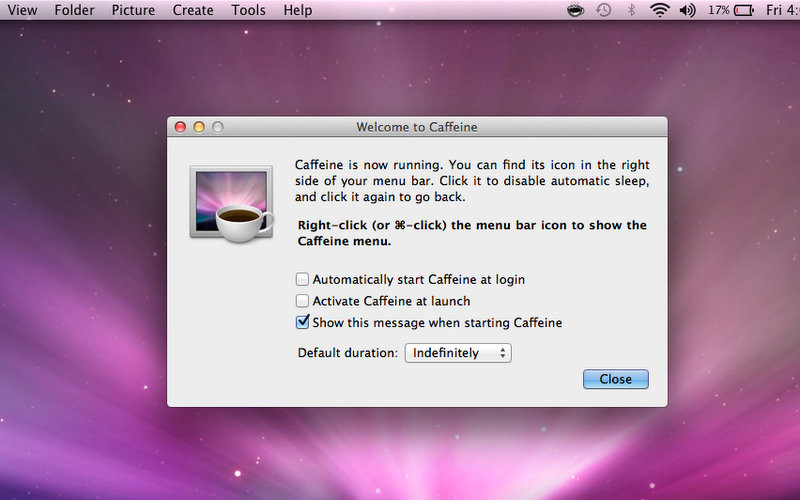Click the Caffeine app logo image
This screenshot has height=500, width=800.
(232, 204)
